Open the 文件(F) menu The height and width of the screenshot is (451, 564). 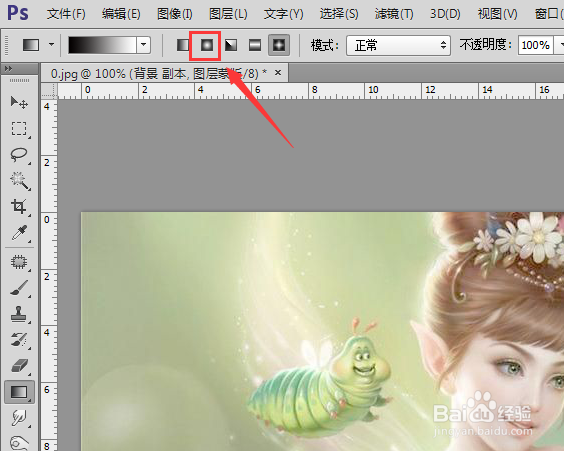66,14
